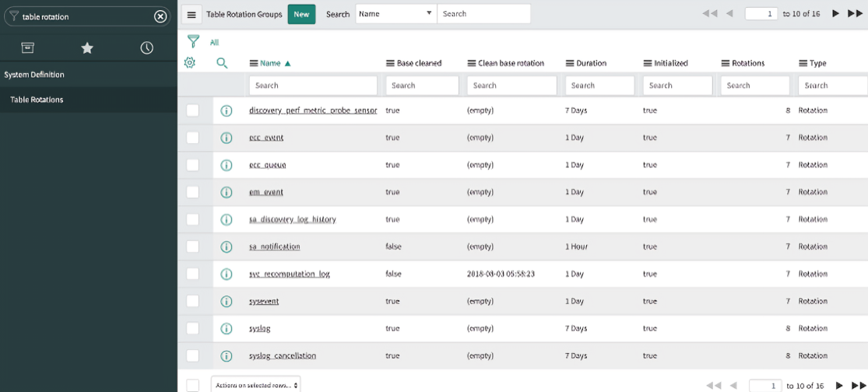This screenshot has height=392, width=868.
Task: Open the Name search field dropdown
Action: click(x=395, y=14)
